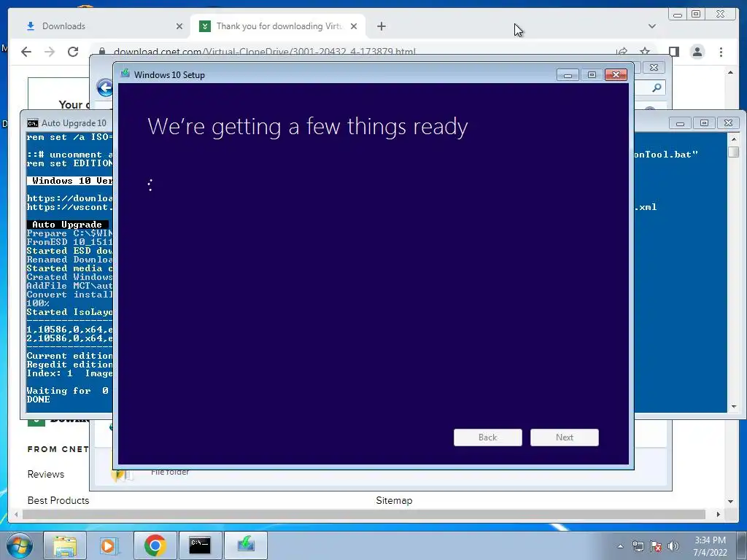Open Chrome tab search dropdown arrow

651,26
